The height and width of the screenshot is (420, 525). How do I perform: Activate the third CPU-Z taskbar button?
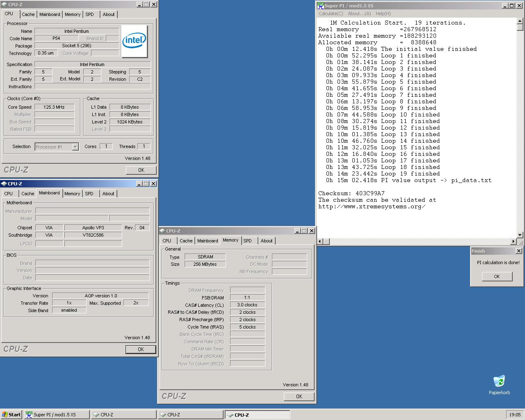258,415
